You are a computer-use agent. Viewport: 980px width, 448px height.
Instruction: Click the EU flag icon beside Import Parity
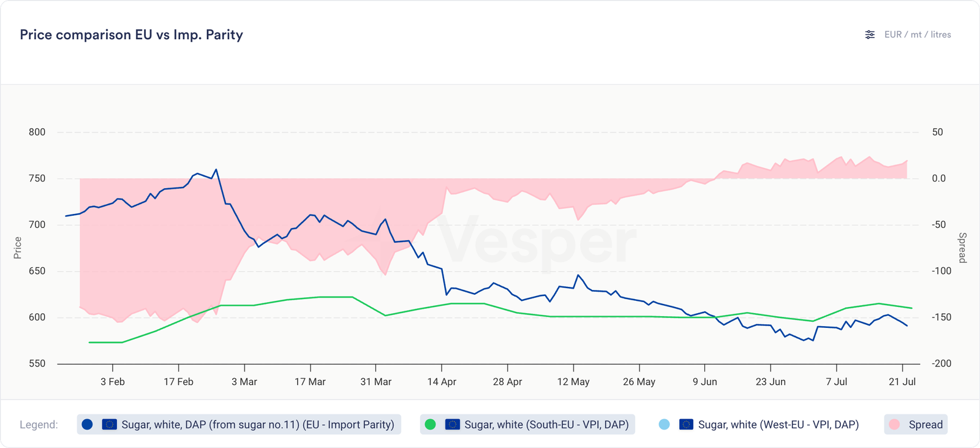[109, 425]
